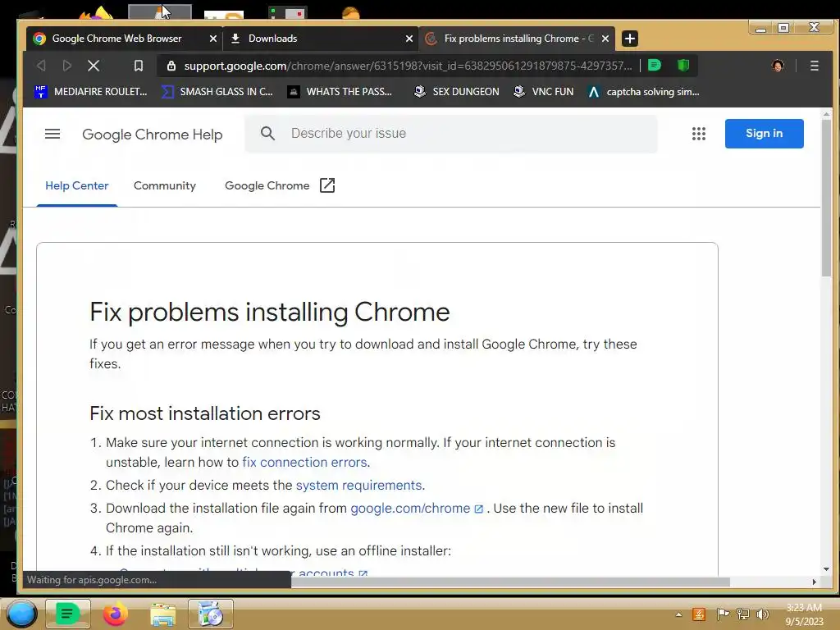Click the Java update tray icon
The height and width of the screenshot is (630, 840).
[699, 614]
